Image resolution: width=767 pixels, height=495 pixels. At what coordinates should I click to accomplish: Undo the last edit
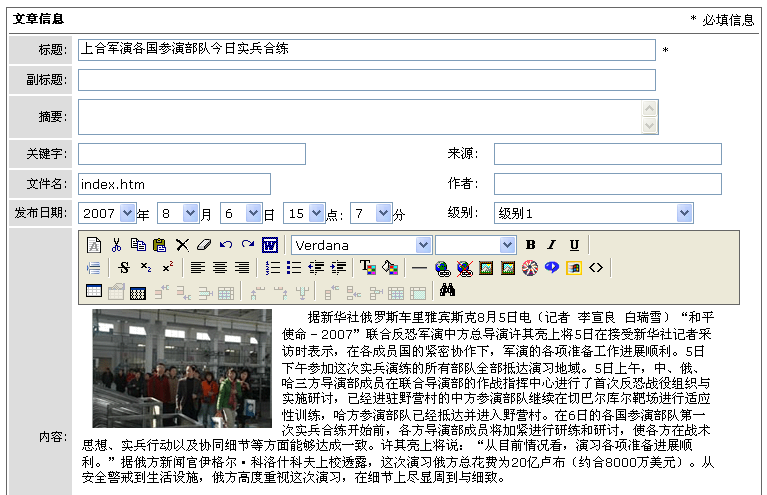pos(226,245)
